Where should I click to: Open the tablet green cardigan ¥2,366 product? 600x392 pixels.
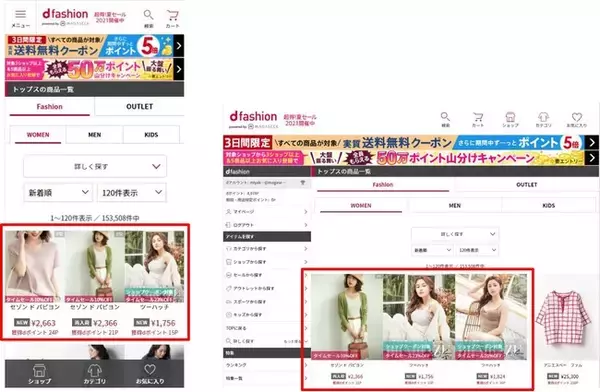point(347,329)
